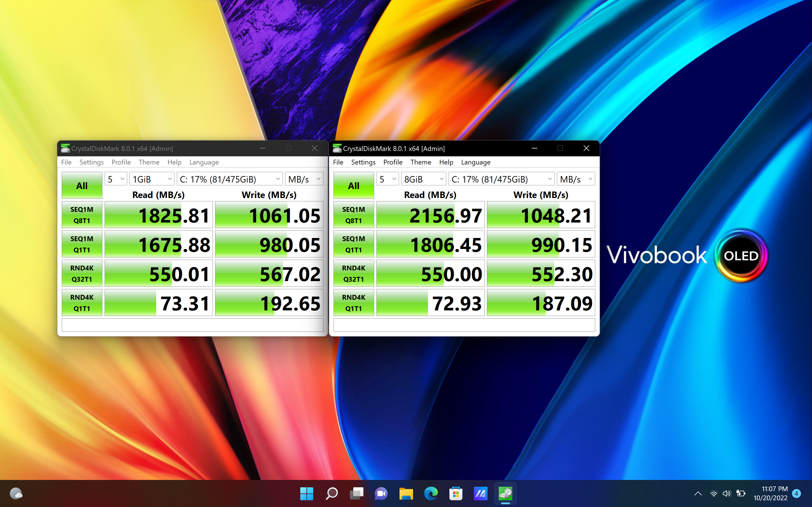Click the empty comment field in right window
812x507 pixels.
464,325
